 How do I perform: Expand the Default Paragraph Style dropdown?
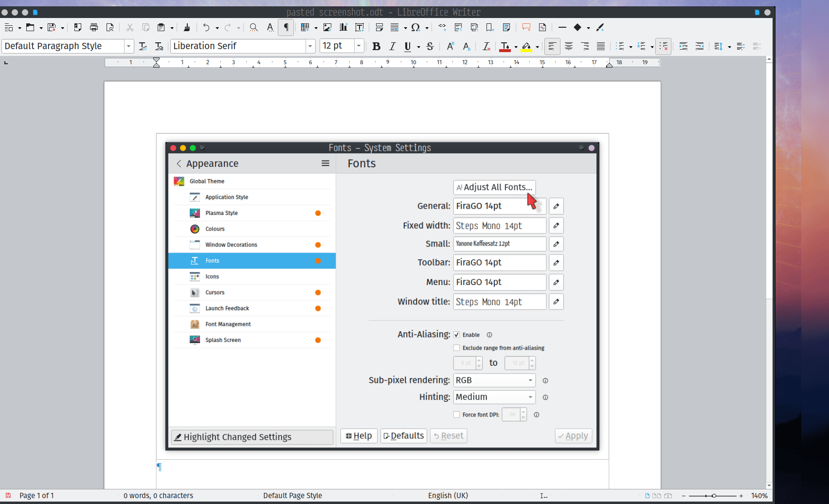[x=128, y=46]
